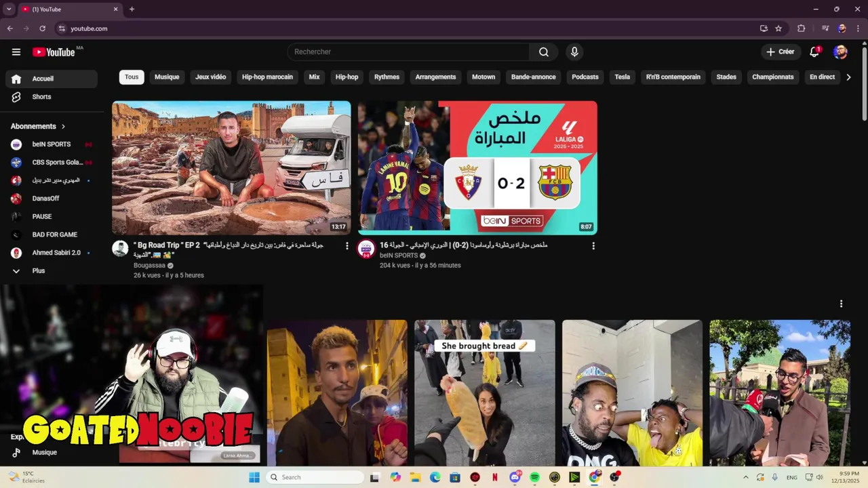Open the She brought bread short

pos(485,393)
